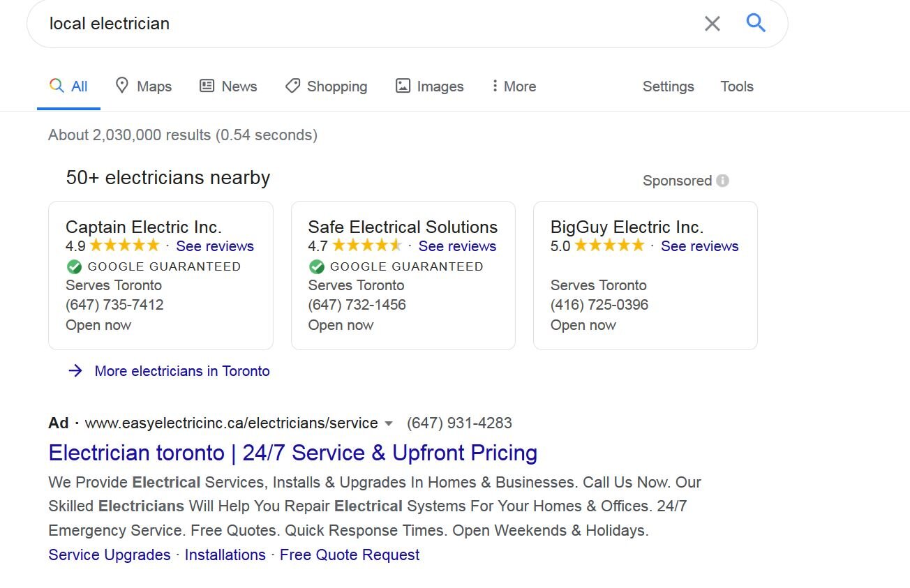Switch to the News tab
The image size is (910, 588).
pyautogui.click(x=228, y=86)
